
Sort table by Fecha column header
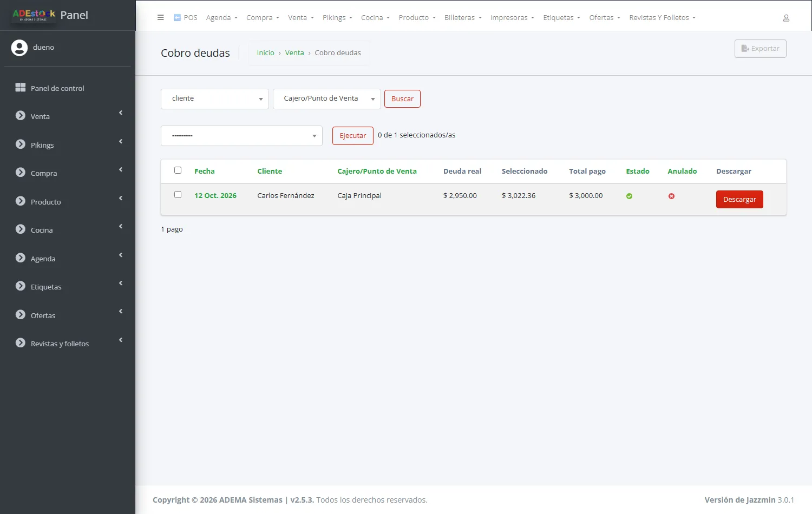point(205,172)
